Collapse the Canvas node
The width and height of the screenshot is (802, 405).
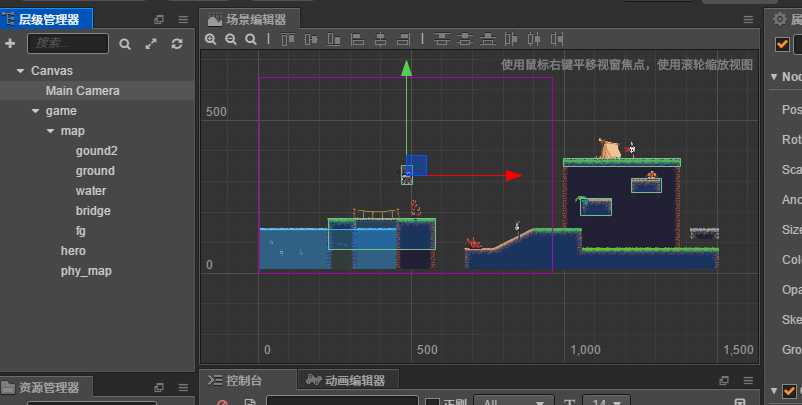(20, 71)
